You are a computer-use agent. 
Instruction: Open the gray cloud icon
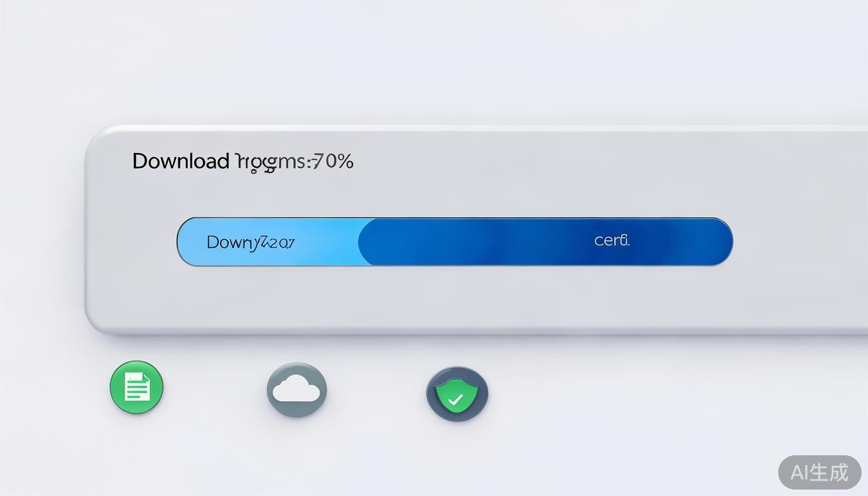coord(296,389)
